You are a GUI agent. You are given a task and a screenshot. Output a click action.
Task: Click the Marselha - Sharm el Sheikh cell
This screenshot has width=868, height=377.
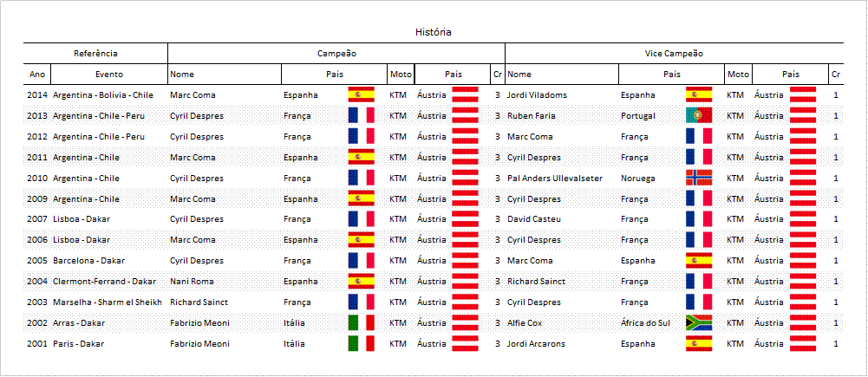pyautogui.click(x=109, y=302)
